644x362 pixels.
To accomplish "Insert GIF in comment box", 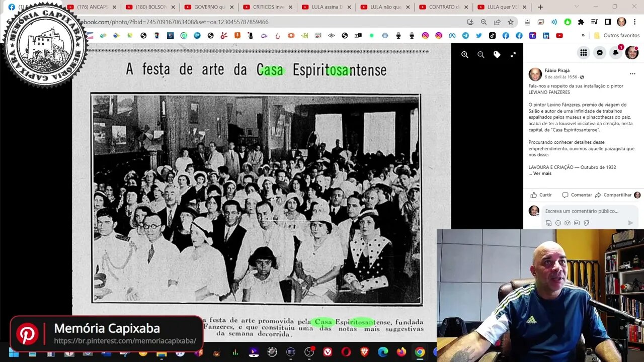I will tap(577, 223).
